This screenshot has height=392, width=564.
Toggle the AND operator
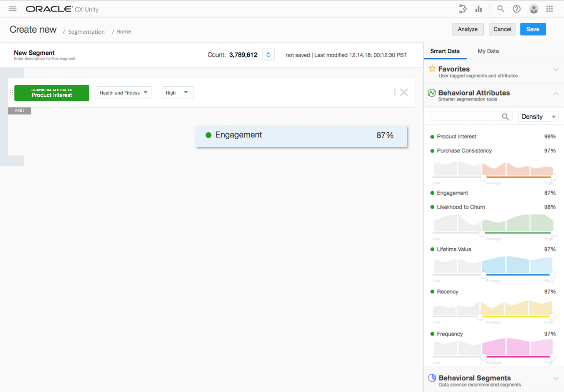pos(19,110)
